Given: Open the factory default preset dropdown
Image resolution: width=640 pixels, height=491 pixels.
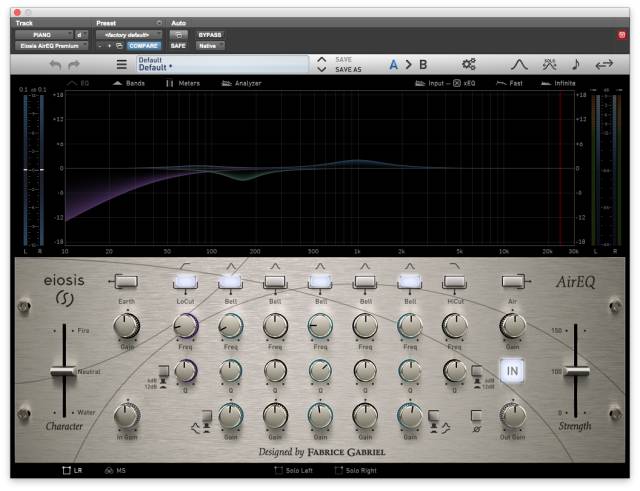Looking at the screenshot, I should 129,35.
